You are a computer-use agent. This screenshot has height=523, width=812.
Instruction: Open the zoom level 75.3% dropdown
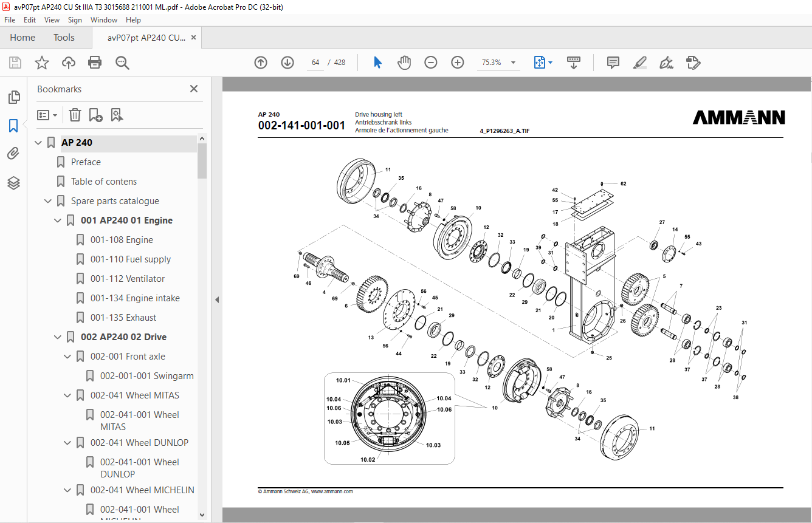(x=513, y=63)
